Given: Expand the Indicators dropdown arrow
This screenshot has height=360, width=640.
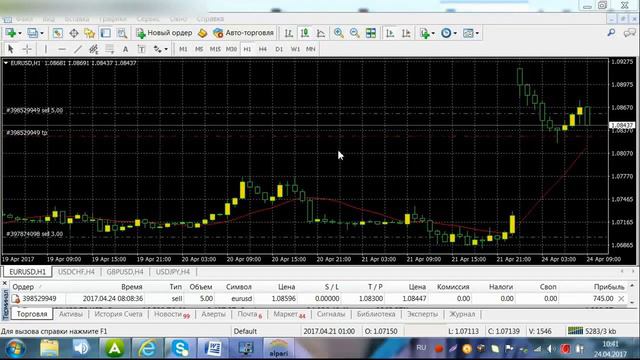Looking at the screenshot, I should coord(433,33).
